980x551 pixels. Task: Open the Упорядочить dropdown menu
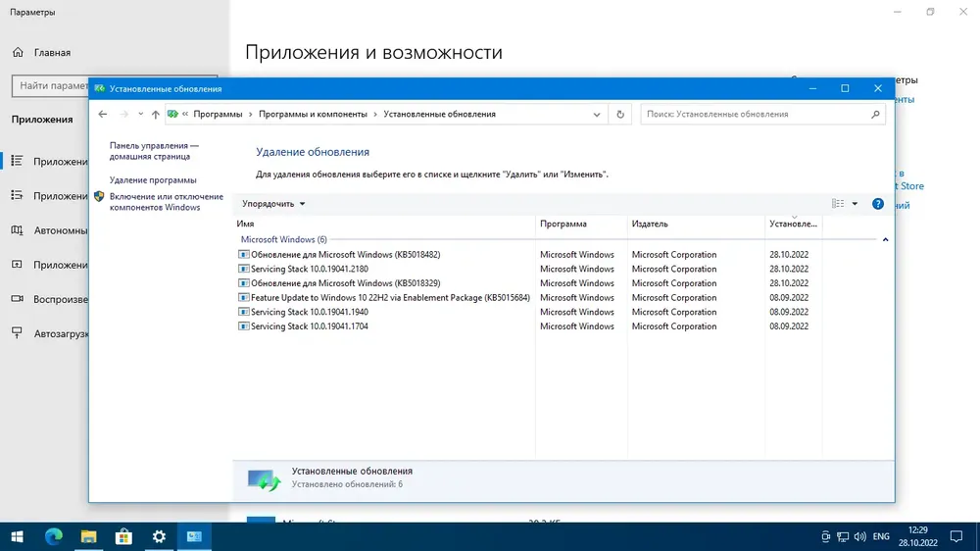273,204
